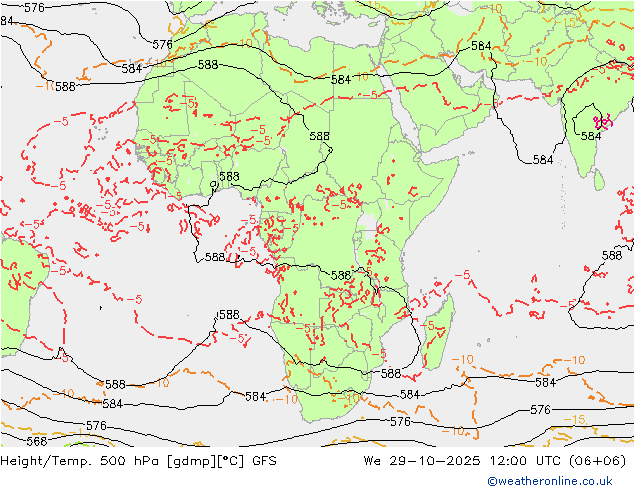Click the '-5' temperature label on Madagascar

[427, 325]
